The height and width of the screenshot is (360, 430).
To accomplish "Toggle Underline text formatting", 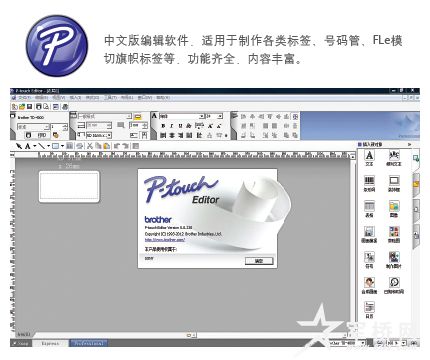I will click(180, 126).
